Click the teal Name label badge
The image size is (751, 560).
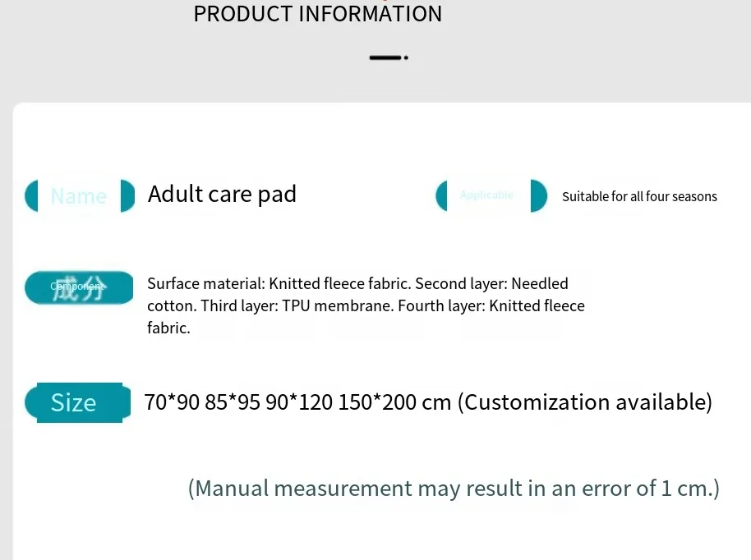[x=79, y=195]
